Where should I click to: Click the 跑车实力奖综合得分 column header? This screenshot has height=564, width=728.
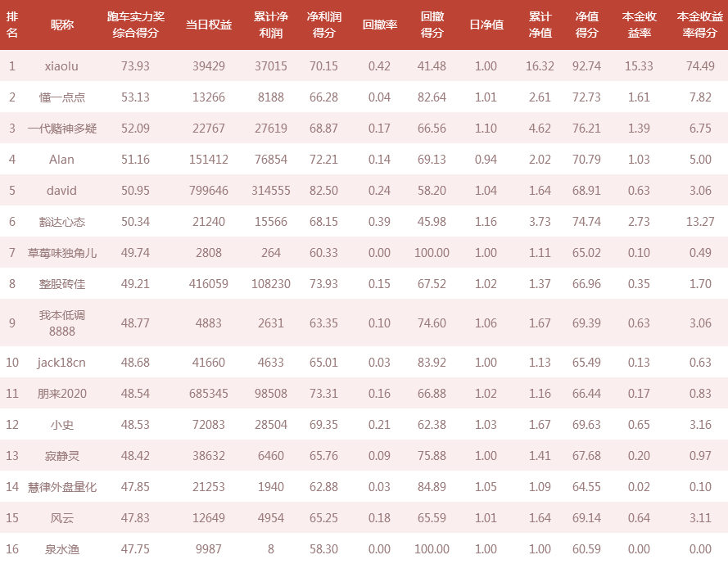pos(136,25)
